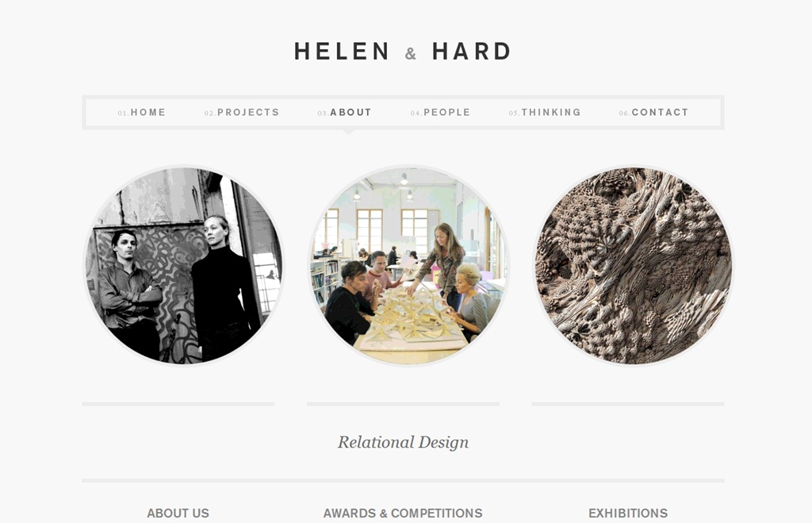This screenshot has height=523, width=812.
Task: Open the People section
Action: (x=440, y=113)
